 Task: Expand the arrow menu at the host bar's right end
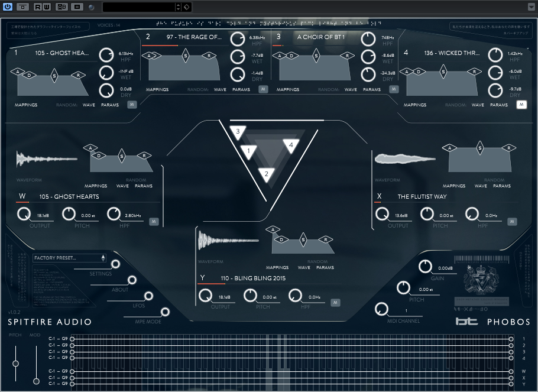[x=531, y=7]
